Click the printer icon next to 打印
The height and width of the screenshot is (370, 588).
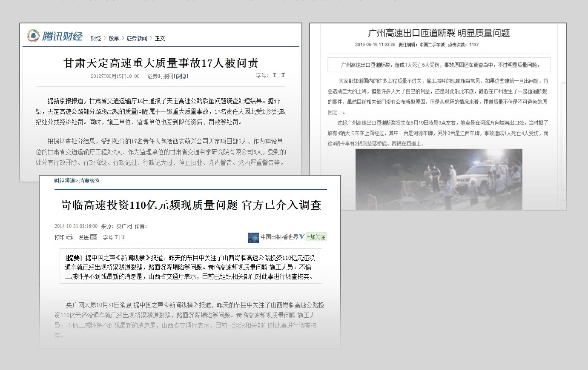click(70, 237)
